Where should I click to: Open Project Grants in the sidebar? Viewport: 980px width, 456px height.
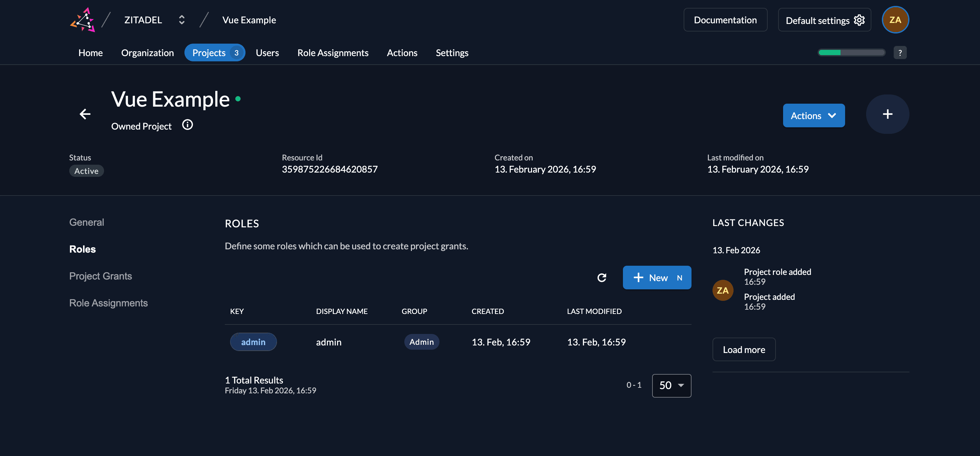coord(100,276)
